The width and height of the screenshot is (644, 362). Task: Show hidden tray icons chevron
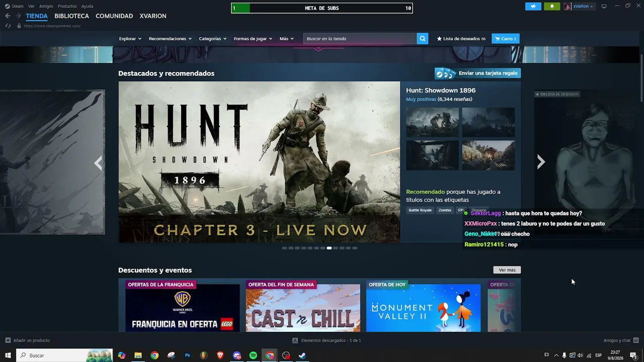coord(556,355)
